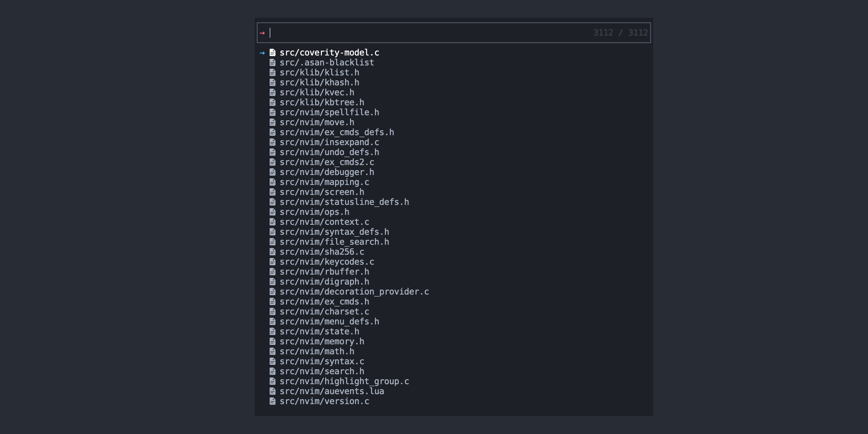Click blue selection arrow beside coverity-model.c
868x434 pixels.
click(262, 53)
